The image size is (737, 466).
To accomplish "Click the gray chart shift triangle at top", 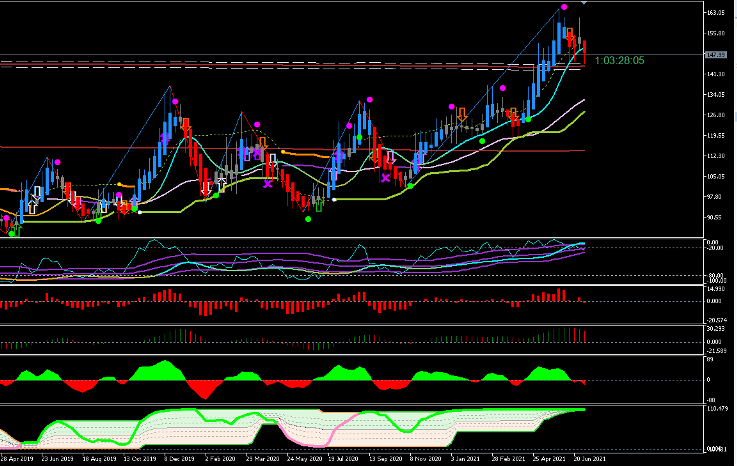I will 584,4.
